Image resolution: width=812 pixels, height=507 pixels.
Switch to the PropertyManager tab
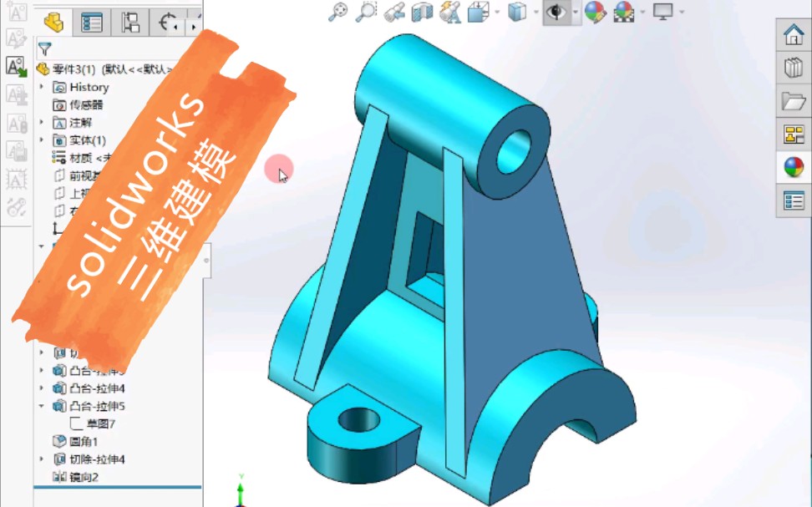pos(92,21)
